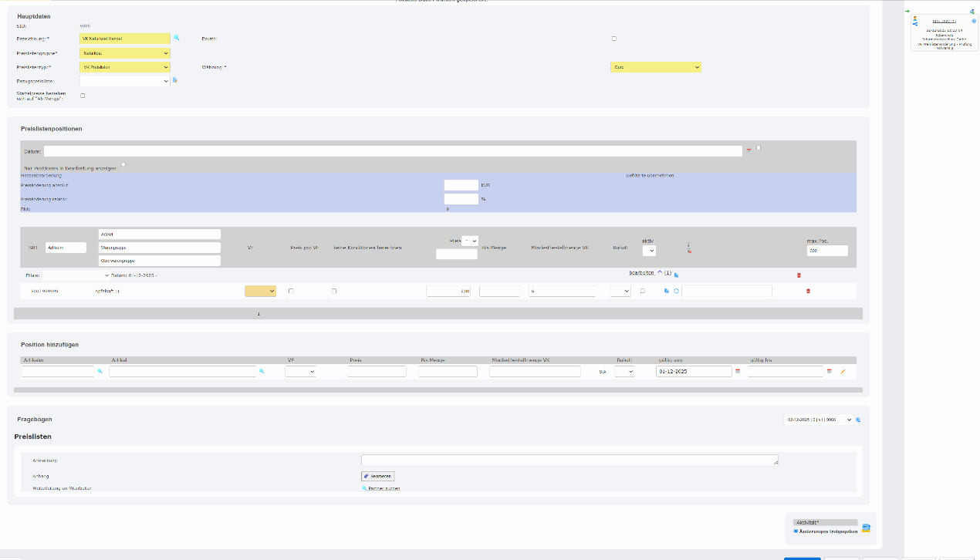Click the save icon beside Änderungen freigeben
The width and height of the screenshot is (980, 560).
pos(866,528)
